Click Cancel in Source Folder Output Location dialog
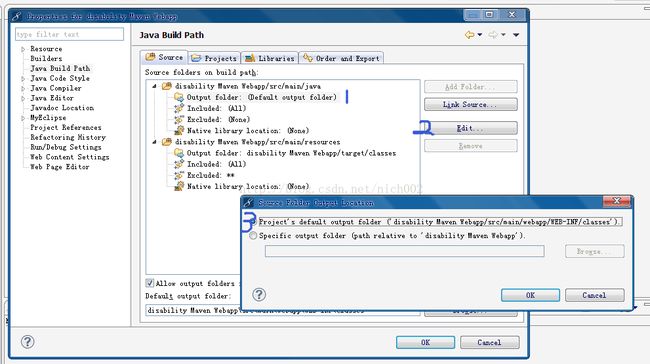This screenshot has width=650, height=364. click(594, 295)
